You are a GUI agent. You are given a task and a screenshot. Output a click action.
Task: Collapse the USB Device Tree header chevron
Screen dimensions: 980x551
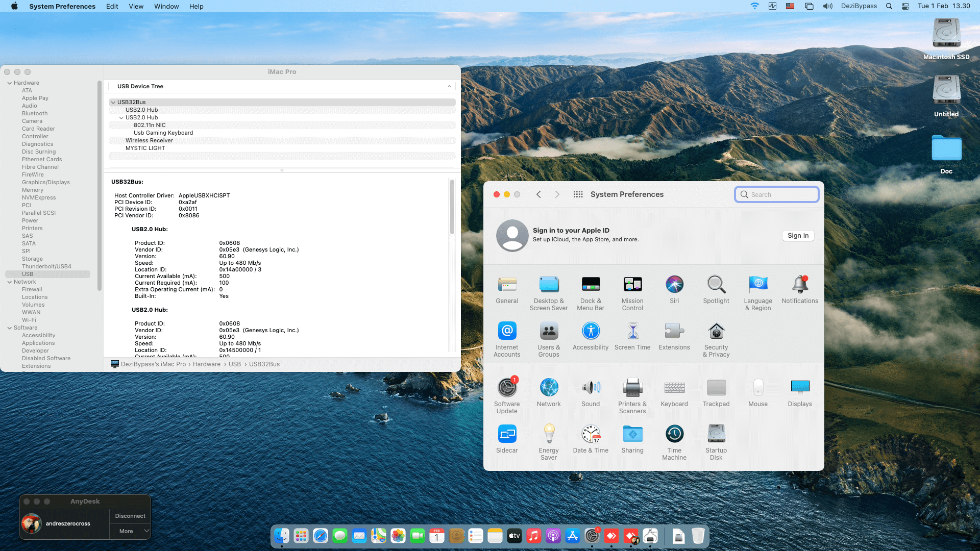click(449, 86)
